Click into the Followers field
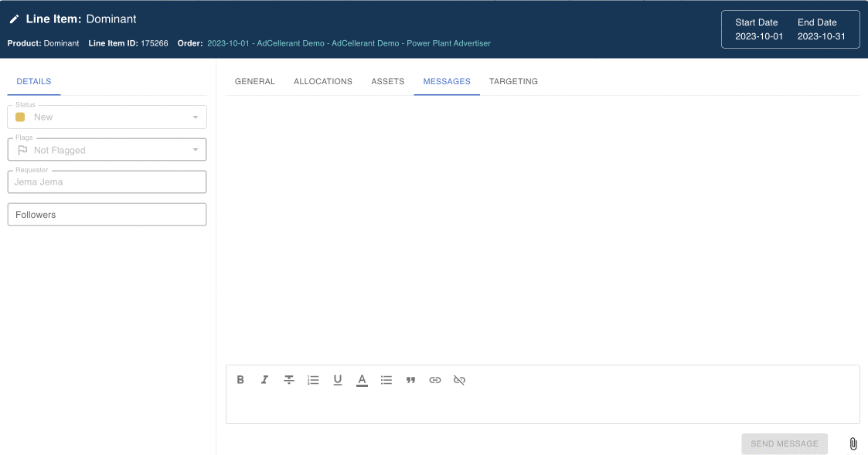The height and width of the screenshot is (455, 868). click(107, 215)
